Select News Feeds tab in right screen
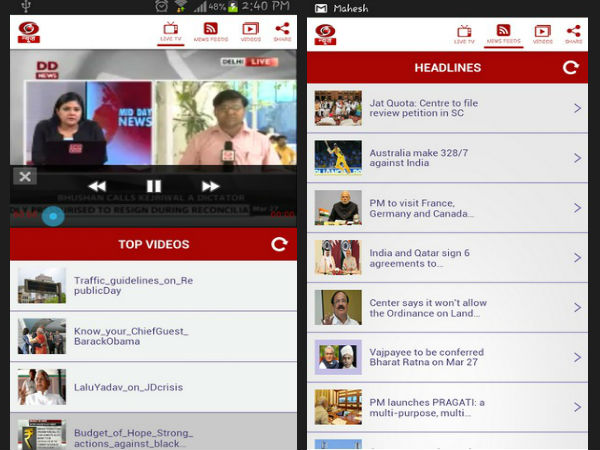Screen dimensions: 600x450 [x=503, y=34]
